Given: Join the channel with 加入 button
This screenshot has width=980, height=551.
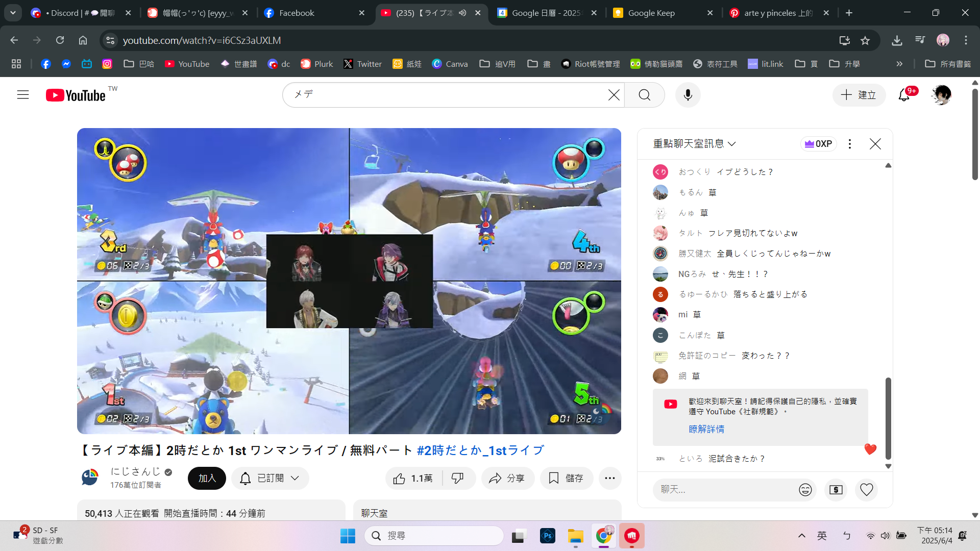Looking at the screenshot, I should tap(207, 478).
